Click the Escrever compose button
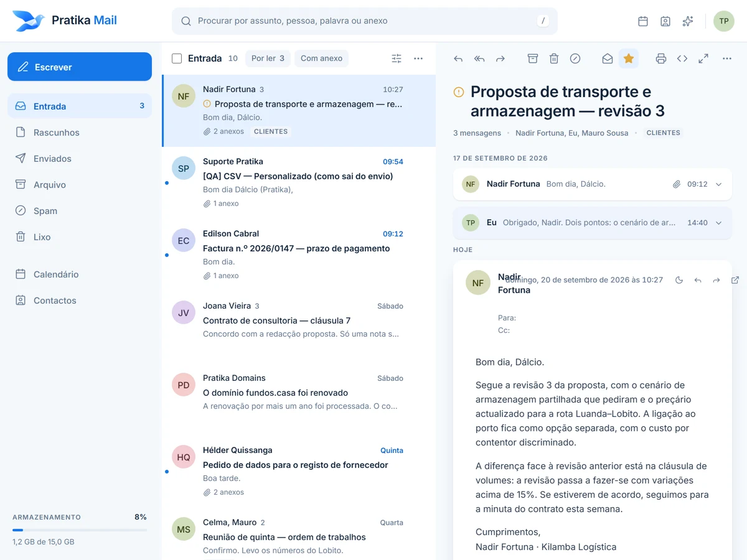Screen dimensions: 747x560 click(80, 67)
